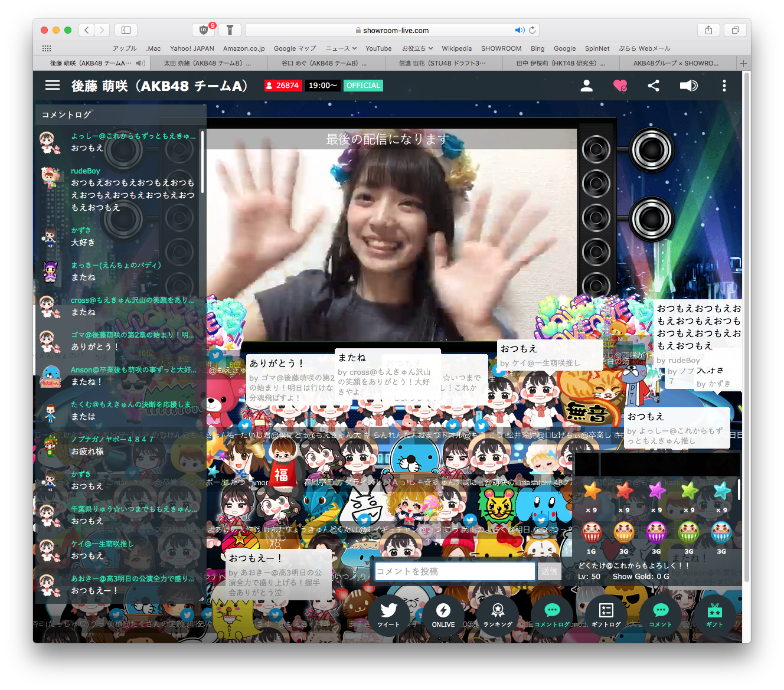This screenshot has height=690, width=784.
Task: Toggle the pink heart follow icon
Action: click(620, 86)
